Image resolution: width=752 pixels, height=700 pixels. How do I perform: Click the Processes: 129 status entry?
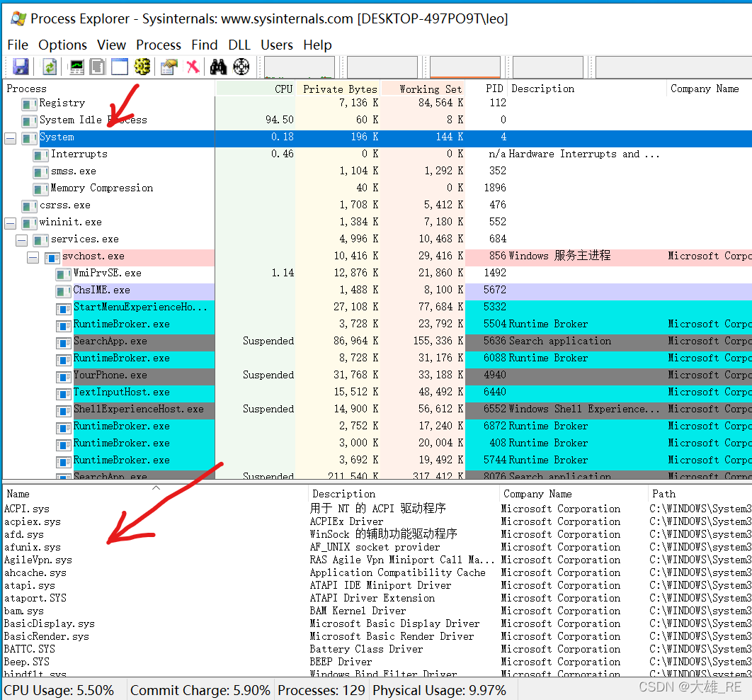(321, 690)
